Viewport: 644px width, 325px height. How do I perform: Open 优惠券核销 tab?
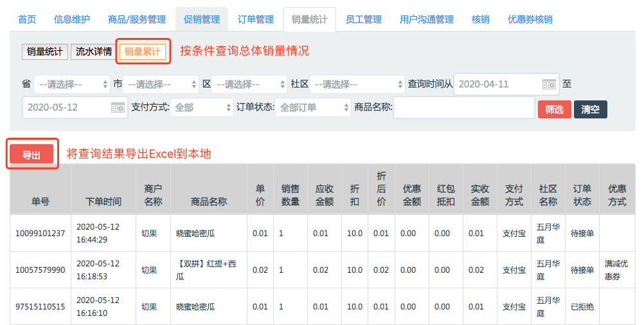pyautogui.click(x=530, y=19)
